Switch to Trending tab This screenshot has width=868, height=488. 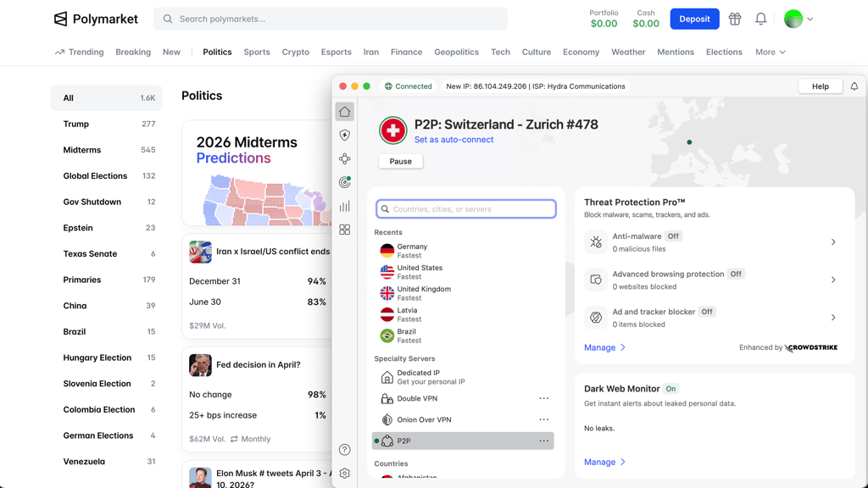tap(79, 52)
